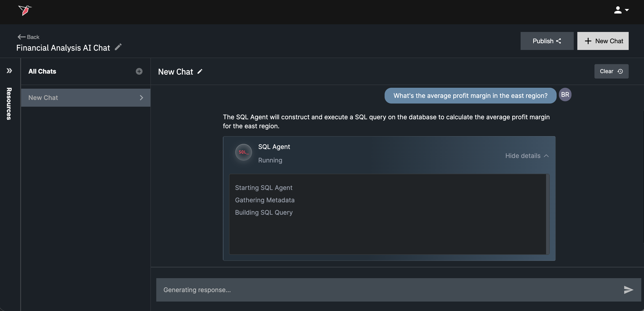Open the vertical Resources tab
This screenshot has width=644, height=311.
click(x=9, y=104)
